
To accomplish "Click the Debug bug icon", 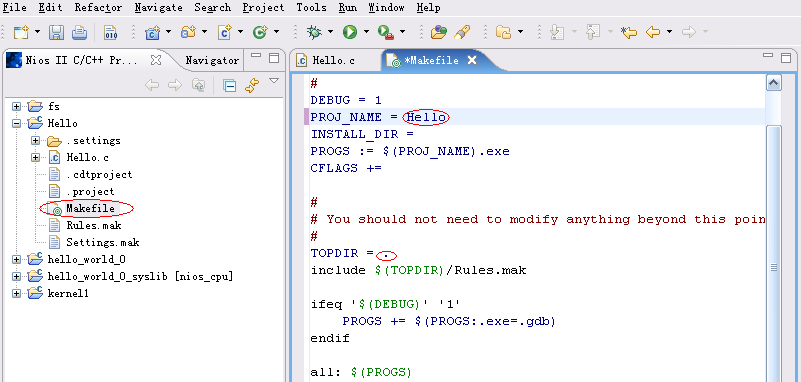I will point(314,32).
